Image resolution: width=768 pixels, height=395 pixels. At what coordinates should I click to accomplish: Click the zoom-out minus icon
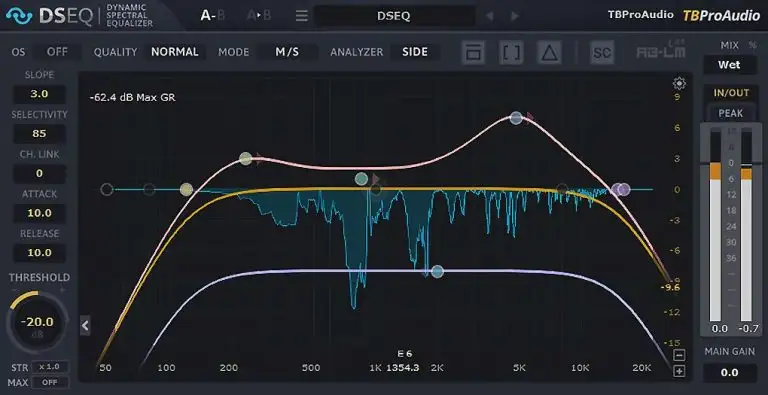point(679,355)
